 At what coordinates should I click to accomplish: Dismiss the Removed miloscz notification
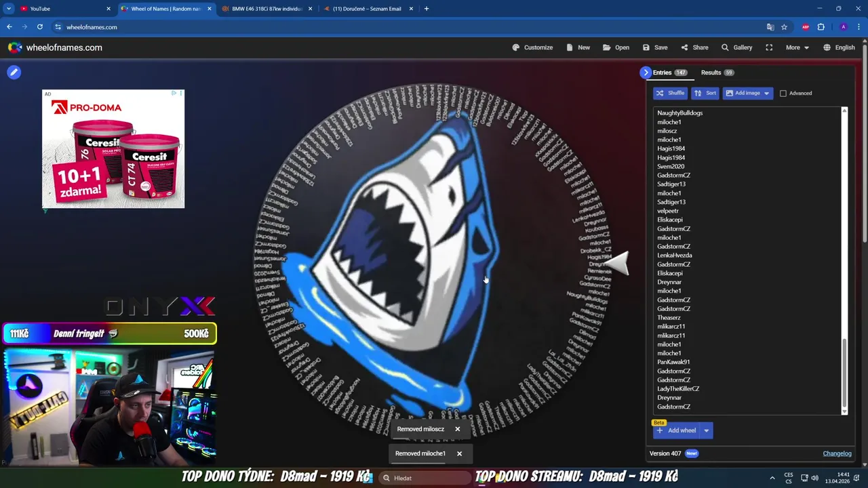click(x=457, y=429)
